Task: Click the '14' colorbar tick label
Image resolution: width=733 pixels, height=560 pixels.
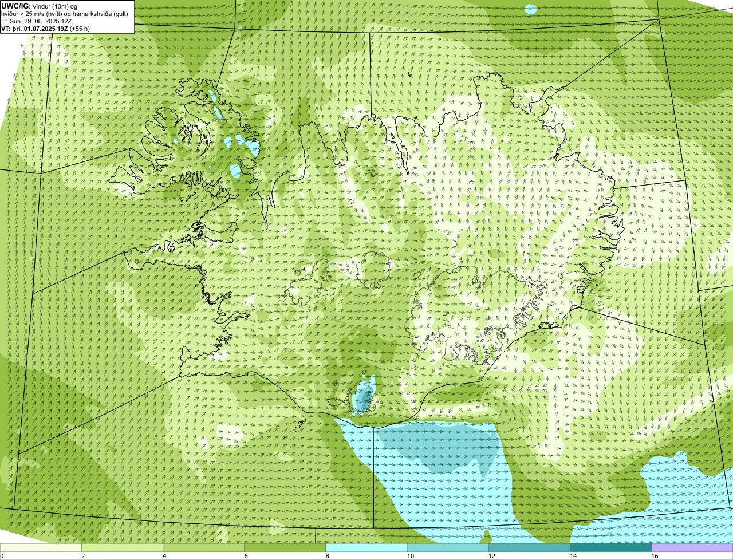Action: [573, 556]
